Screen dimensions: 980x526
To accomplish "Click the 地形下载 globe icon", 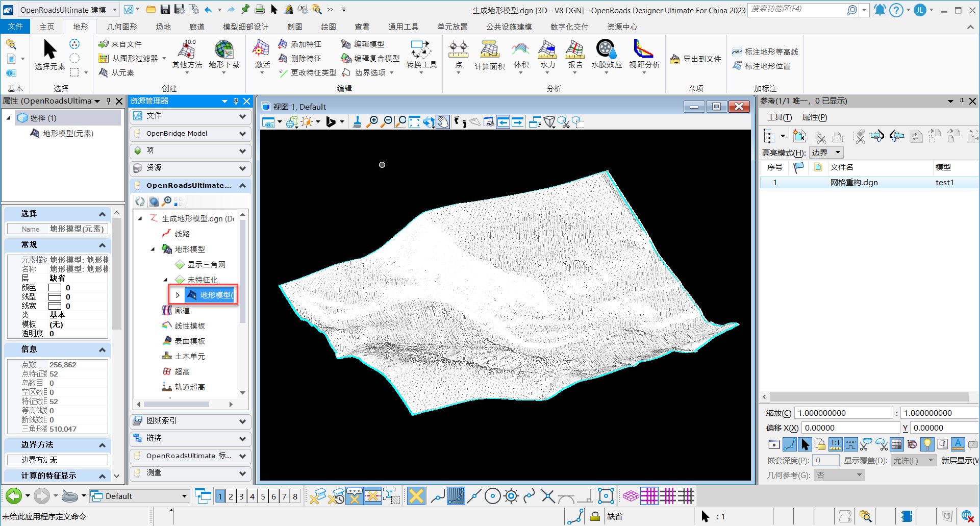I will 224,49.
